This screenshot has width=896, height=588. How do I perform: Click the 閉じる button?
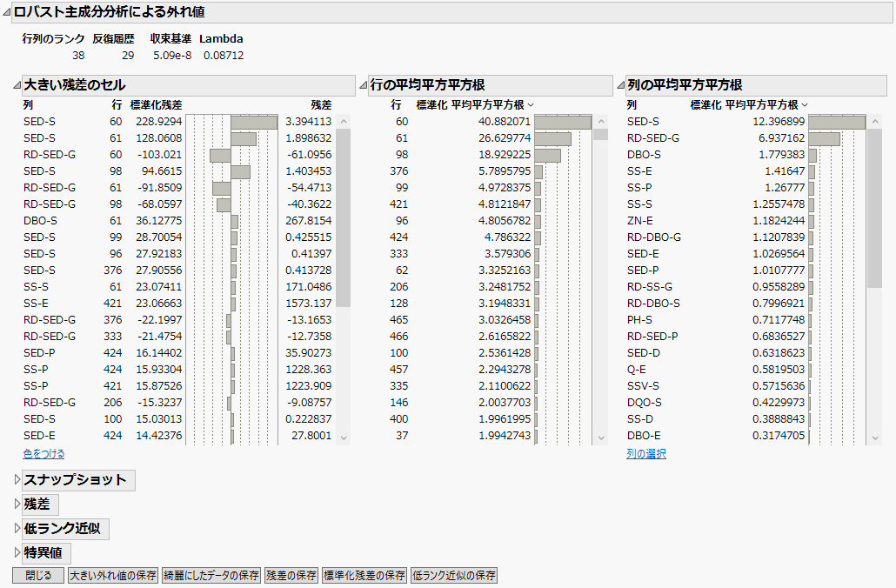click(x=38, y=576)
